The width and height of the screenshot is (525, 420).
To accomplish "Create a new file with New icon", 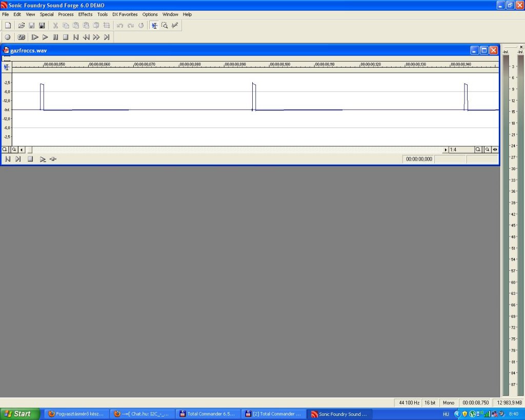I will [8, 26].
